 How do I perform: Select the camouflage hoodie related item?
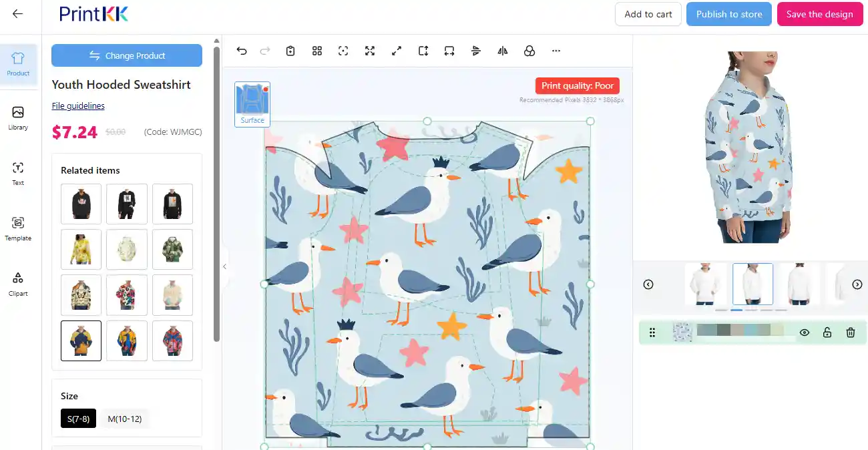172,249
